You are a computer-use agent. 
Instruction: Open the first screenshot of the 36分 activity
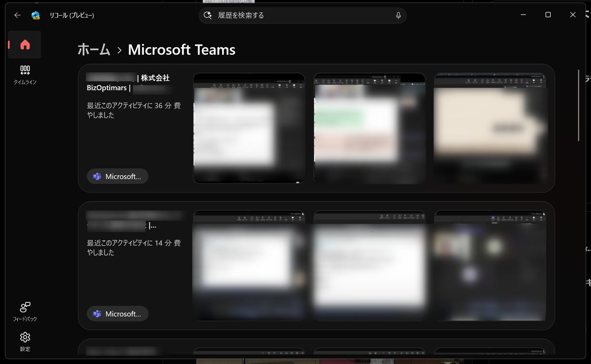pos(249,129)
